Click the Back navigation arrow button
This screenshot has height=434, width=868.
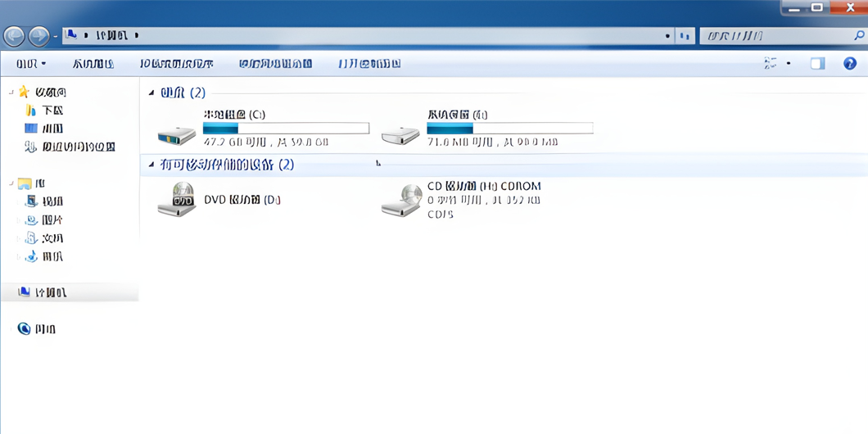click(x=14, y=36)
